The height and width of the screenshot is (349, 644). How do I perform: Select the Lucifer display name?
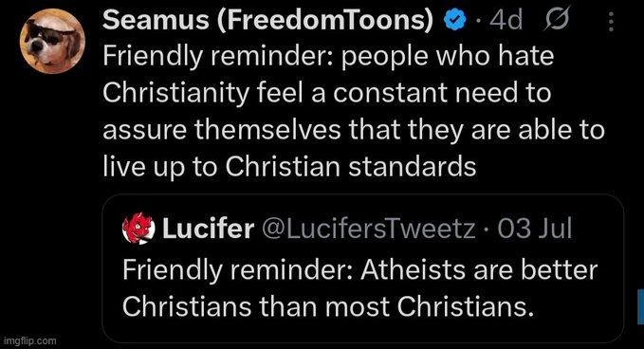pos(209,229)
